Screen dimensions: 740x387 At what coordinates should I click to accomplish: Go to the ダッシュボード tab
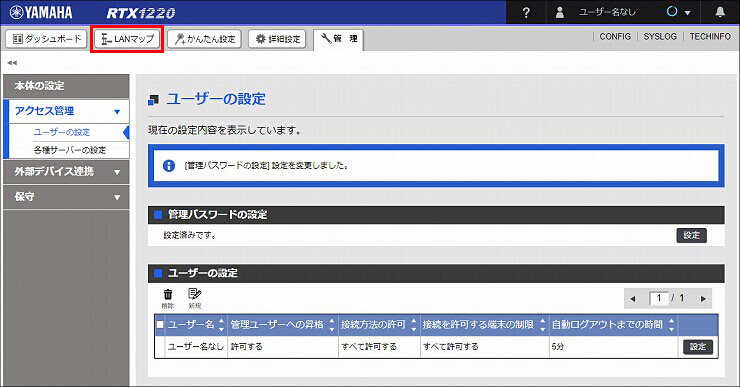click(x=46, y=39)
